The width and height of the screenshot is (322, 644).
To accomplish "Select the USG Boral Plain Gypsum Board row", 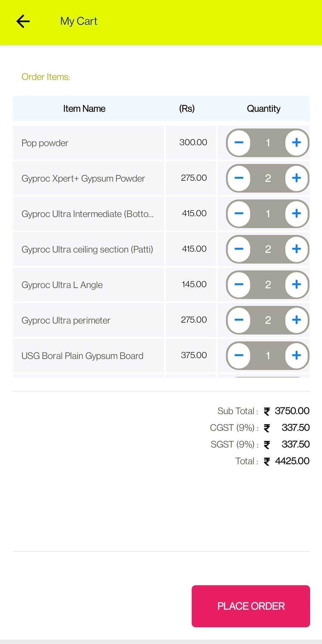I will 161,355.
